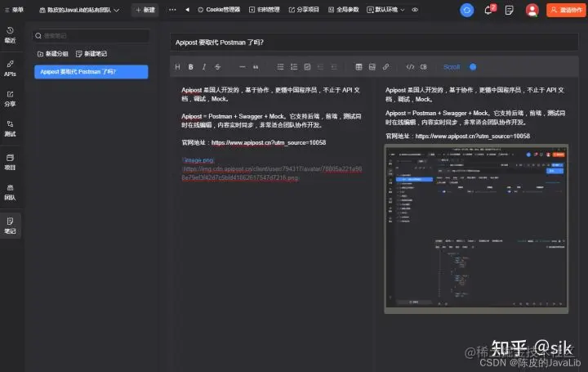Insert a blockquote with the quote icon

(256, 67)
